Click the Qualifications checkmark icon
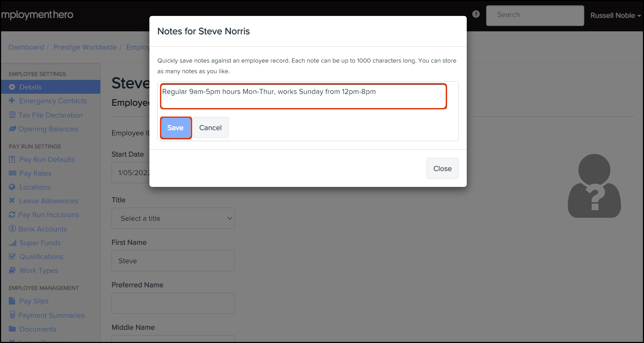Screen dimensions: 644x343 pyautogui.click(x=12, y=256)
